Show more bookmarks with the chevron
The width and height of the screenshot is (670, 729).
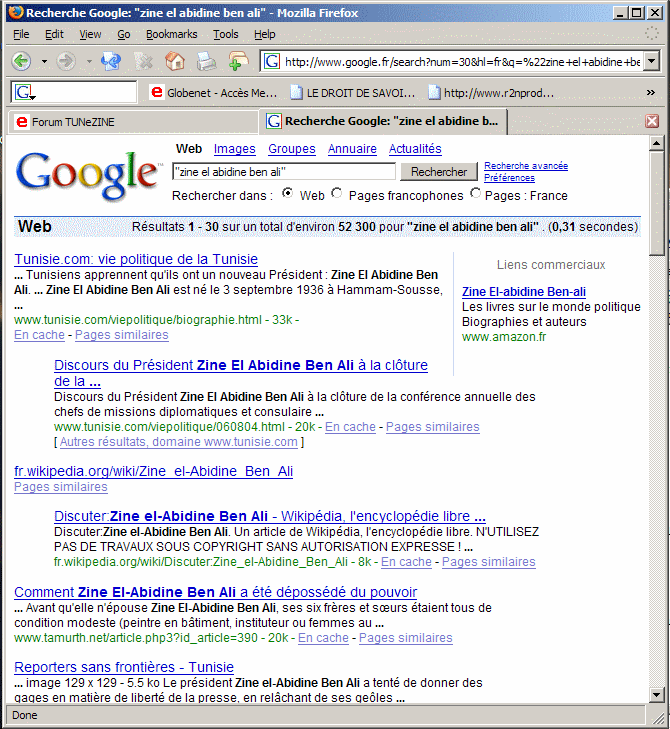(x=650, y=93)
